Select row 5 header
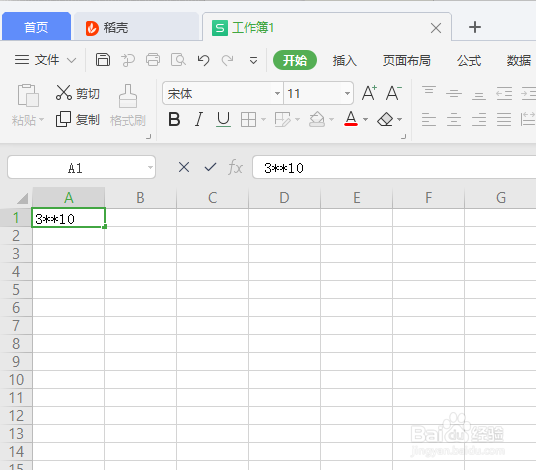Viewport: 536px width, 470px height. pos(16,290)
